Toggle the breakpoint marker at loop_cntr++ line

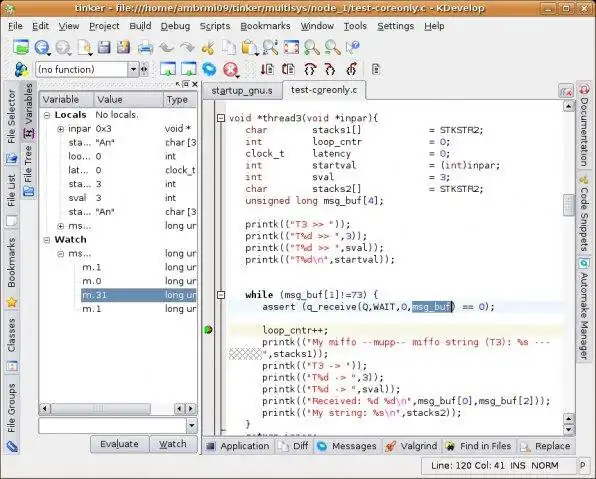pos(208,330)
